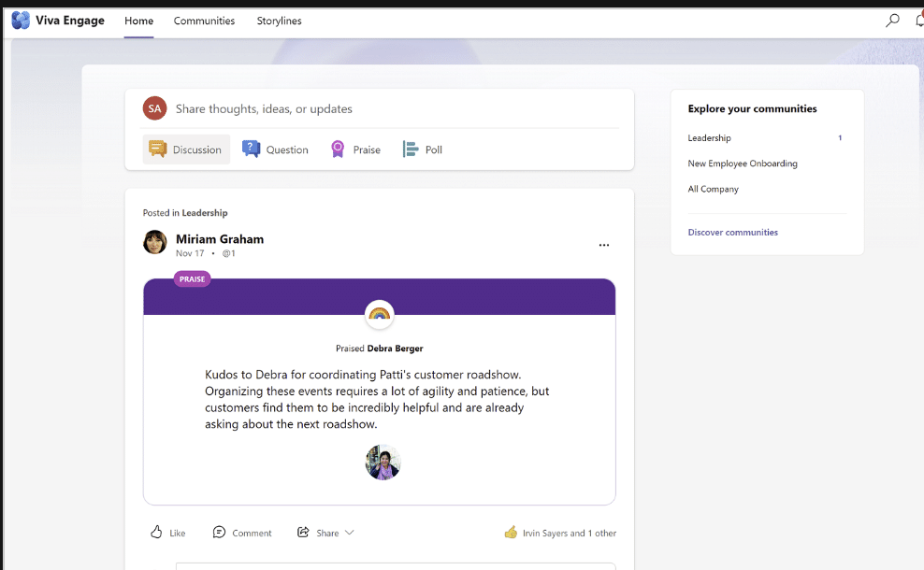Click the Leadership unread count 1
This screenshot has width=924, height=570.
pyautogui.click(x=840, y=137)
